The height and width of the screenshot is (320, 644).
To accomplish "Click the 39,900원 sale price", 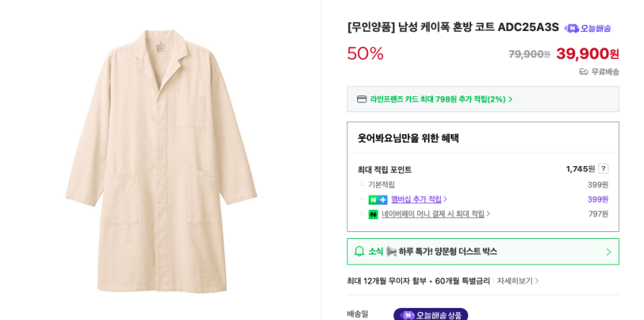I will (x=587, y=54).
